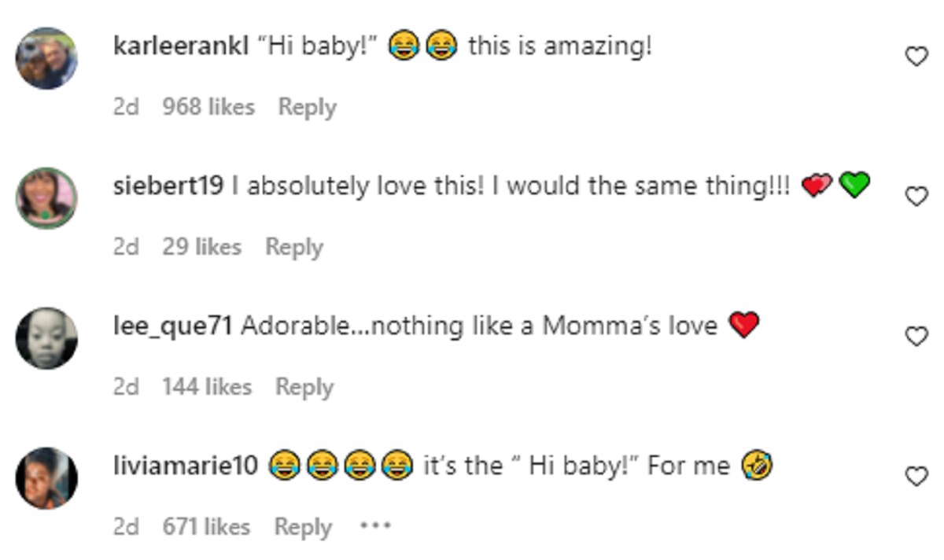Go to lee_que71's profile via username
Image resolution: width=944 pixels, height=560 pixels.
173,326
